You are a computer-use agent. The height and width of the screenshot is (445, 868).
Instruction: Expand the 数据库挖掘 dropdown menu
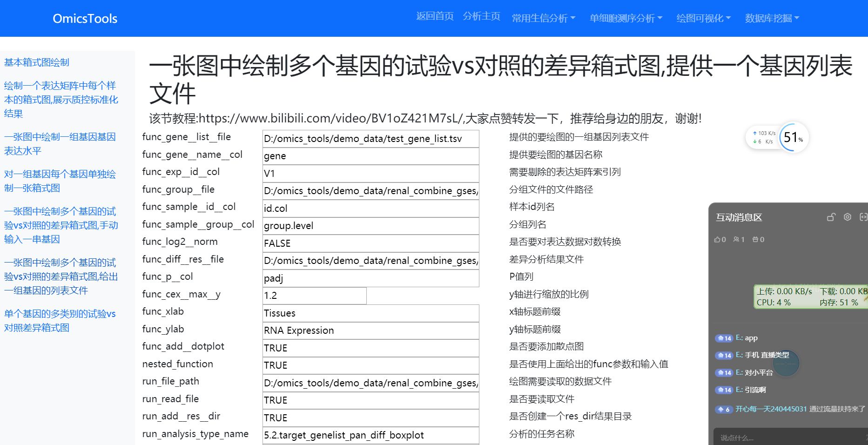(x=772, y=18)
